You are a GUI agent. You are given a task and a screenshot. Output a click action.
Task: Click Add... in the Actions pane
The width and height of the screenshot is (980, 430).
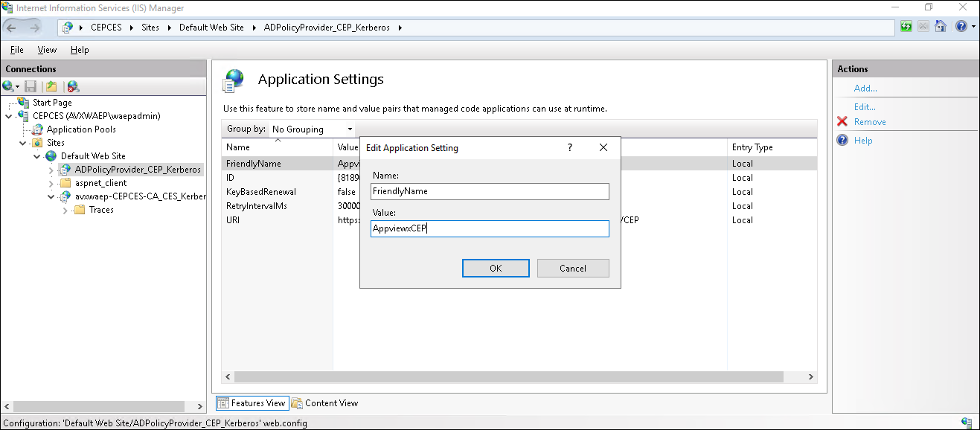pos(865,89)
